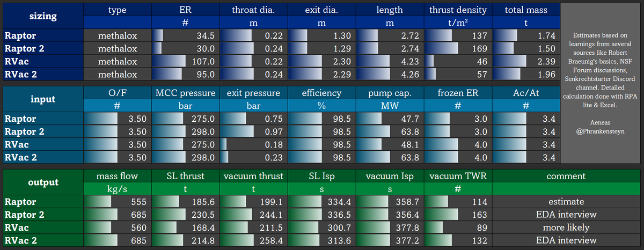Click the "Aeneas" author name
The width and height of the screenshot is (644, 250).
pos(601,123)
